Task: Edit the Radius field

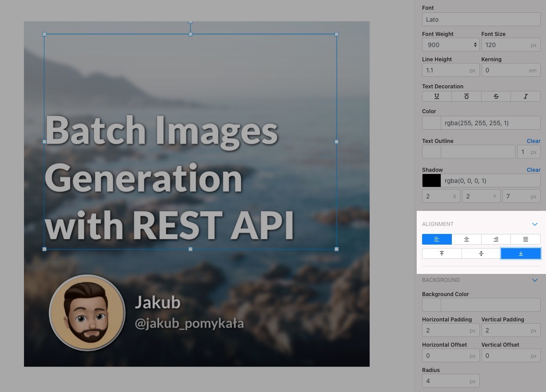Action: pyautogui.click(x=451, y=381)
